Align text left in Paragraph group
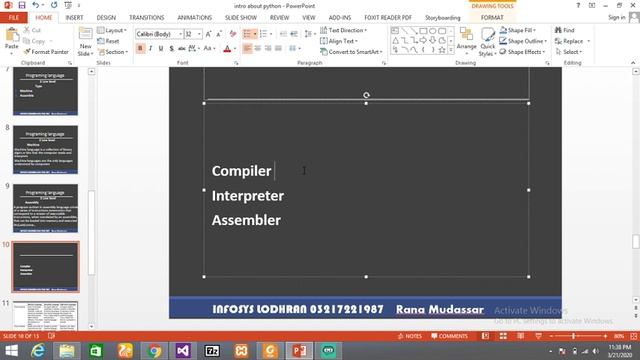The height and width of the screenshot is (360, 640). tap(247, 49)
